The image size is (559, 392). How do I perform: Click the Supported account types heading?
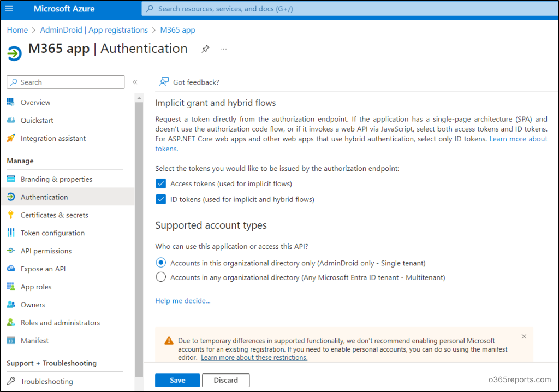pyautogui.click(x=211, y=225)
